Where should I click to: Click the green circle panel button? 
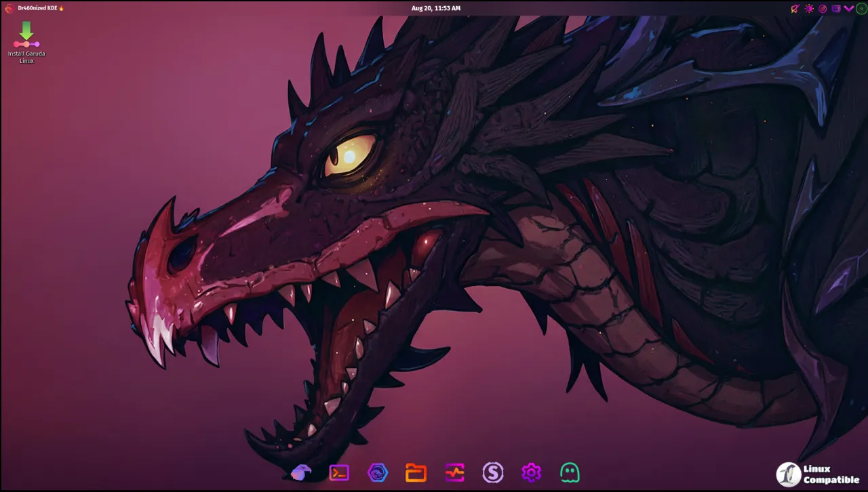[x=861, y=9]
